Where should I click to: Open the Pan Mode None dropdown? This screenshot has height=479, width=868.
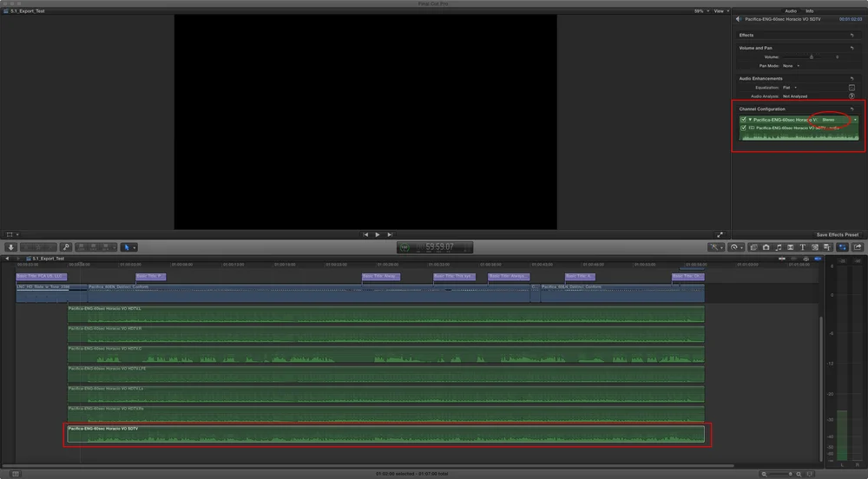(791, 66)
